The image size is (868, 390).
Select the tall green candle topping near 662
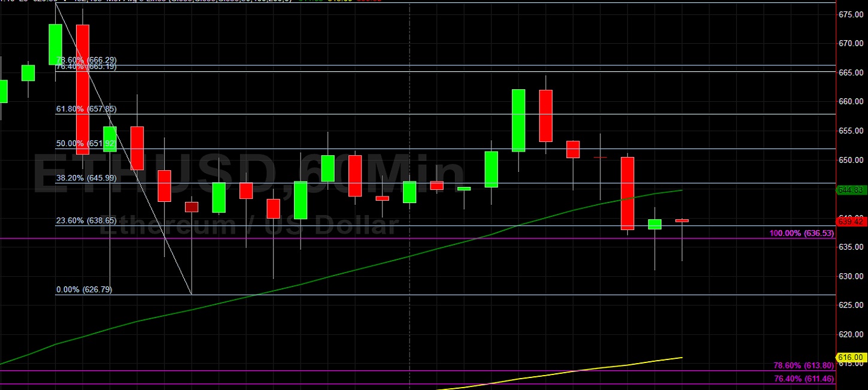tap(518, 120)
